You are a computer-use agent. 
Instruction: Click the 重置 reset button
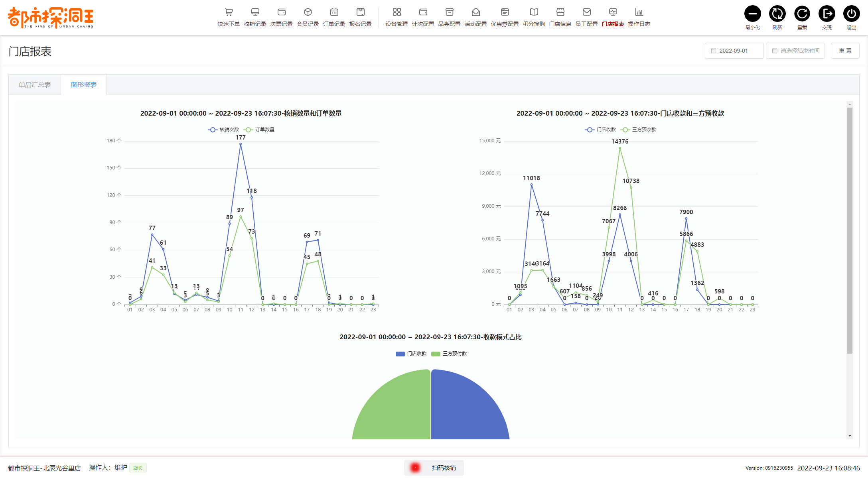coord(845,51)
